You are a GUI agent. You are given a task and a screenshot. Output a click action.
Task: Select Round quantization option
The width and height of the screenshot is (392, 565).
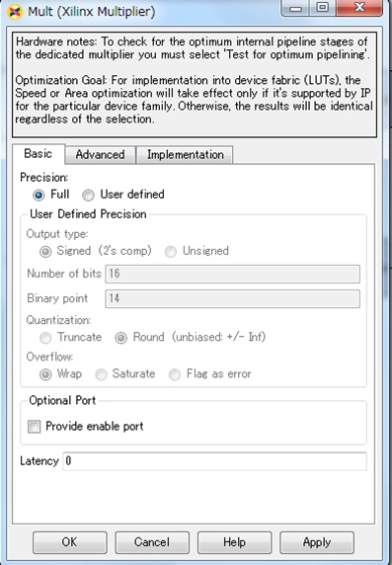click(120, 338)
